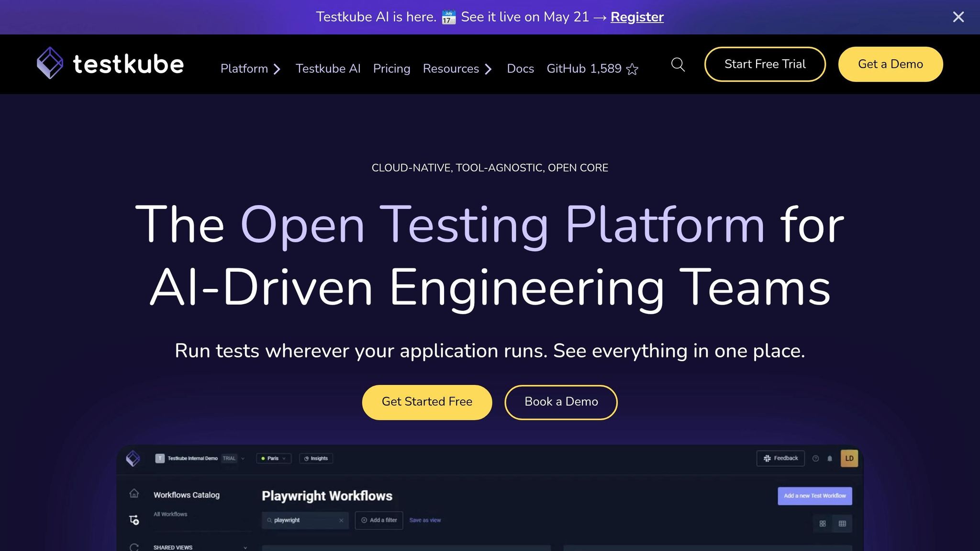
Task: Click the Get a Demo button
Action: point(890,64)
